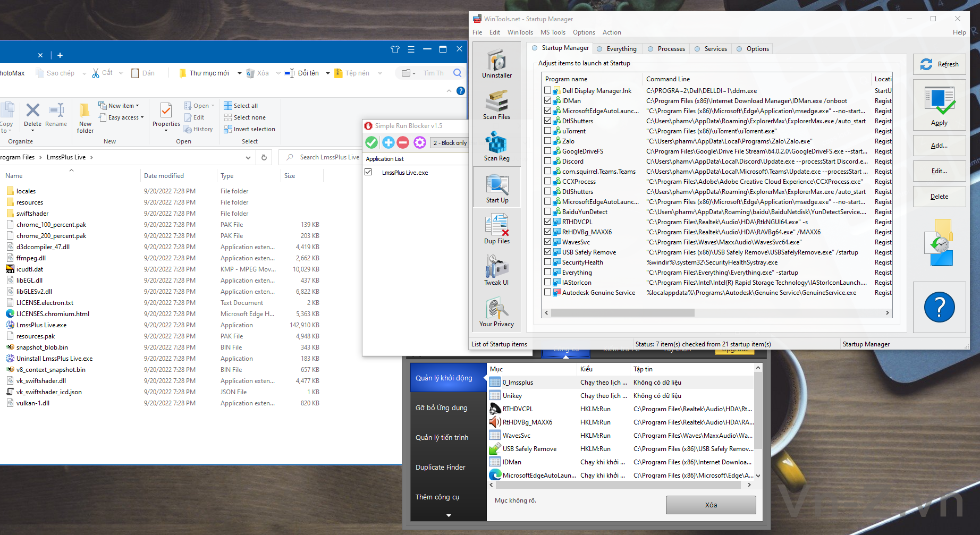Select Duplicate Finder in the dark sidebar

(441, 468)
